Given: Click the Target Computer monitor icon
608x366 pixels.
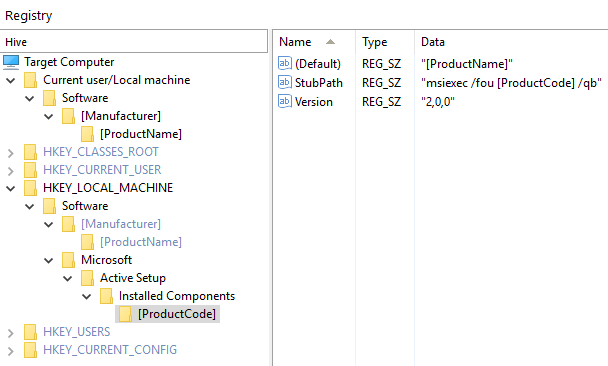Looking at the screenshot, I should [x=10, y=62].
